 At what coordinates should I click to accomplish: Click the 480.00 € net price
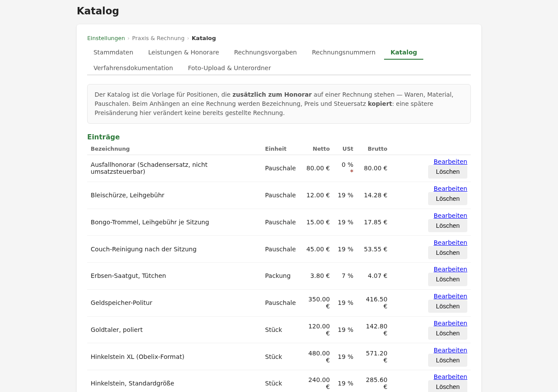tap(319, 357)
